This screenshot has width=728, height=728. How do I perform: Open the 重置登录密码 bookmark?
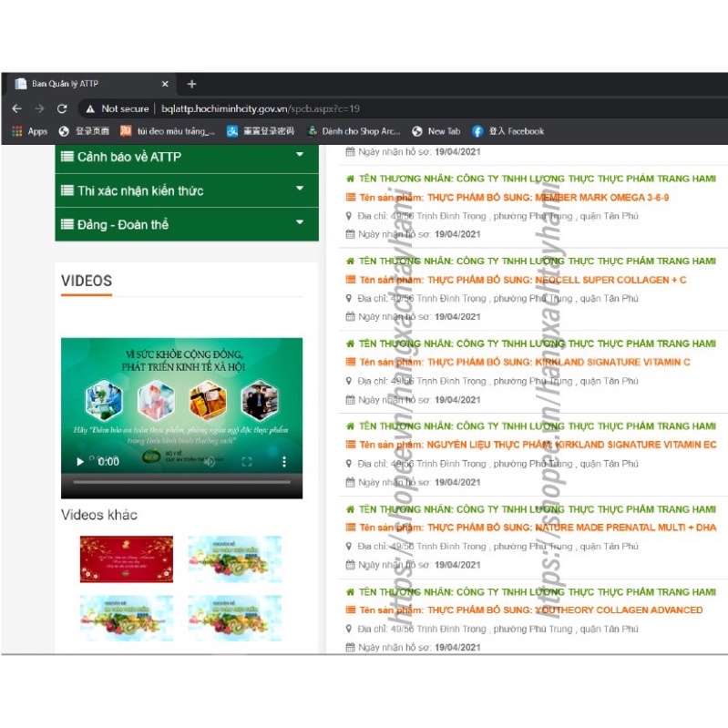coord(261,131)
